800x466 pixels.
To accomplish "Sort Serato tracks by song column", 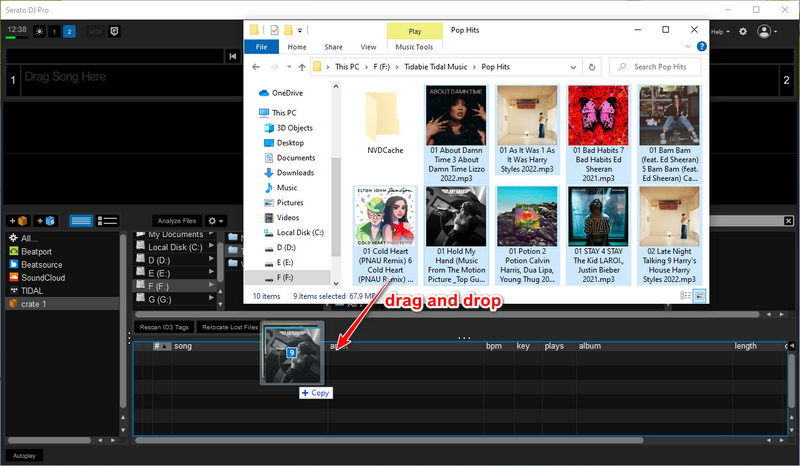I will pyautogui.click(x=183, y=346).
